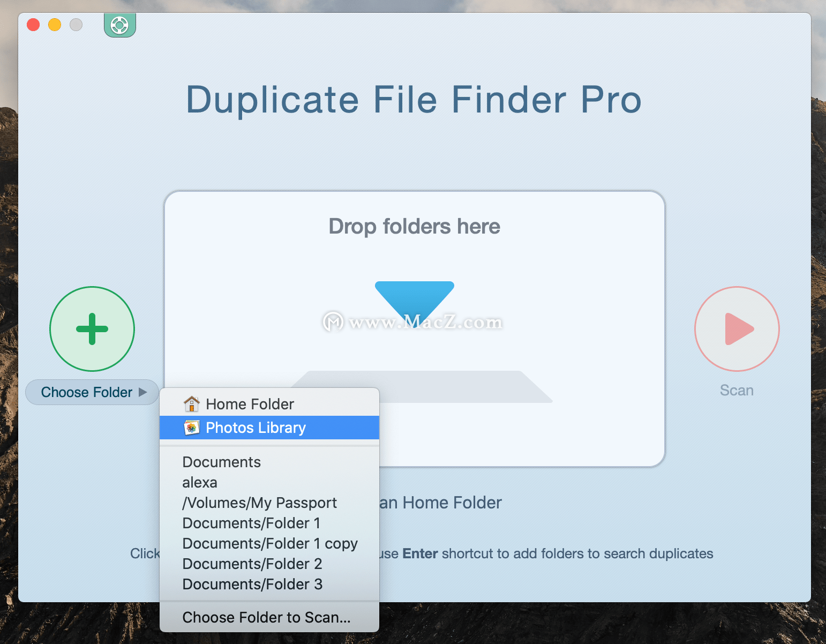Click the Drop folders here area

coord(415,329)
